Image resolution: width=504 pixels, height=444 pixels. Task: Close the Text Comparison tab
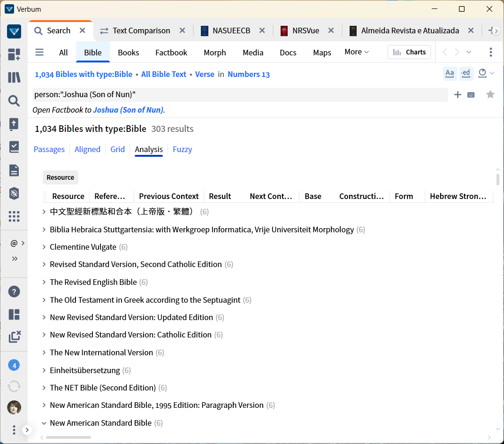(x=182, y=31)
